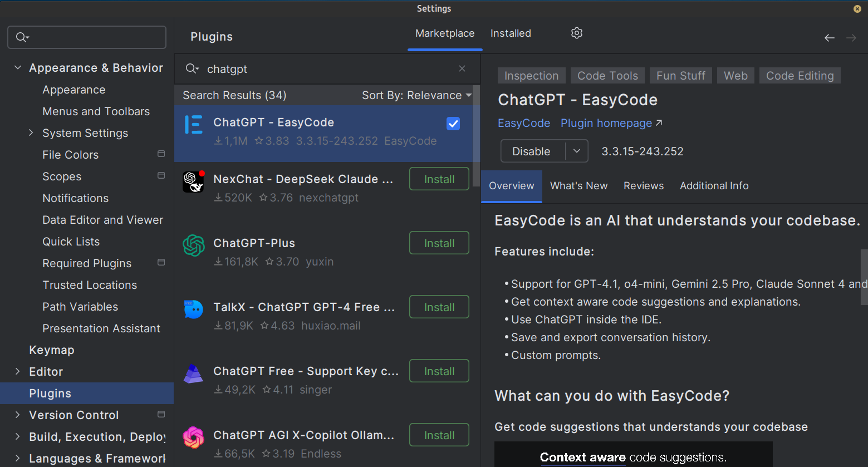Viewport: 868px width, 467px height.
Task: Click the ChatGPT AGI X-Copilot icon
Action: coord(194,437)
